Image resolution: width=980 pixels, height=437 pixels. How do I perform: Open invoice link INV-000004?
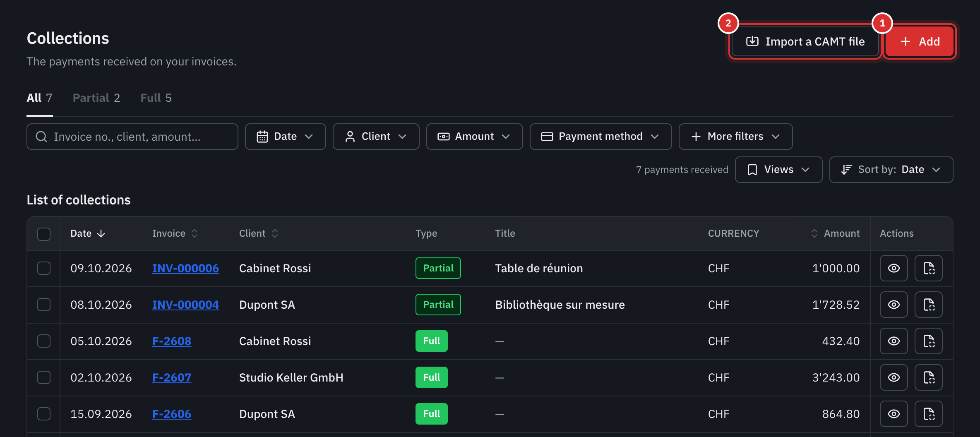tap(185, 305)
